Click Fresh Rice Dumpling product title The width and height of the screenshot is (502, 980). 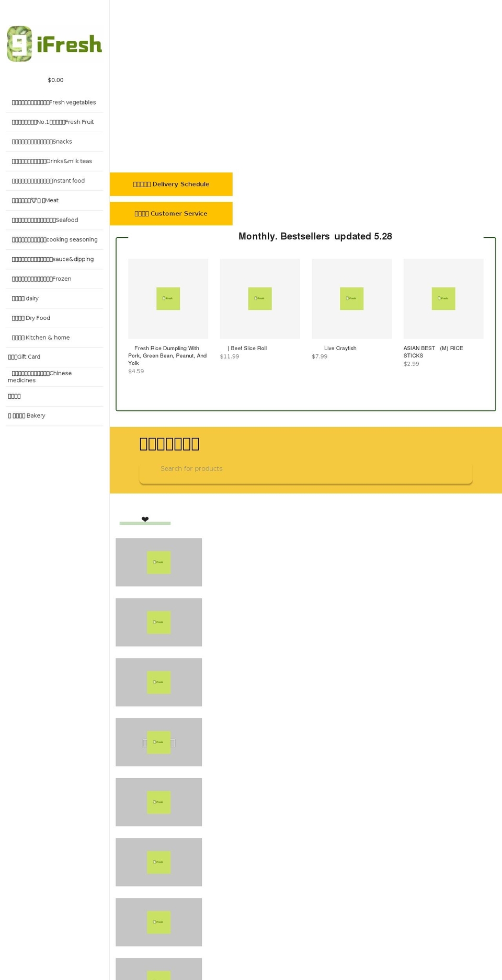[x=167, y=355]
